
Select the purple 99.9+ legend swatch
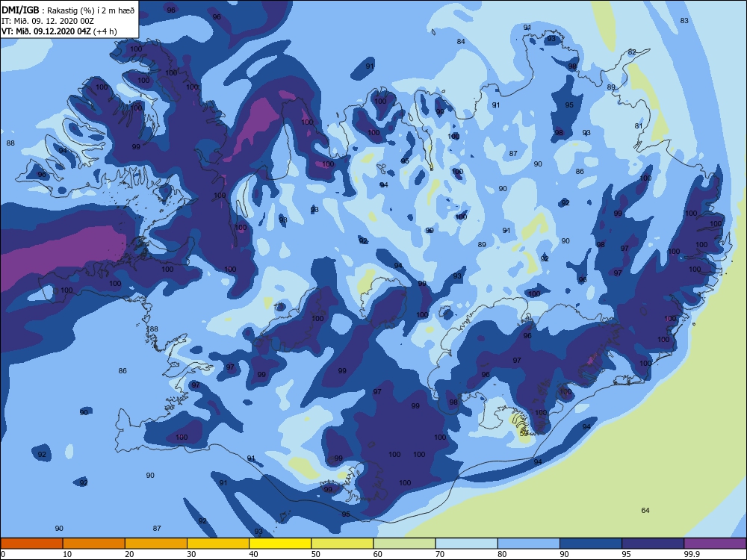(715, 544)
